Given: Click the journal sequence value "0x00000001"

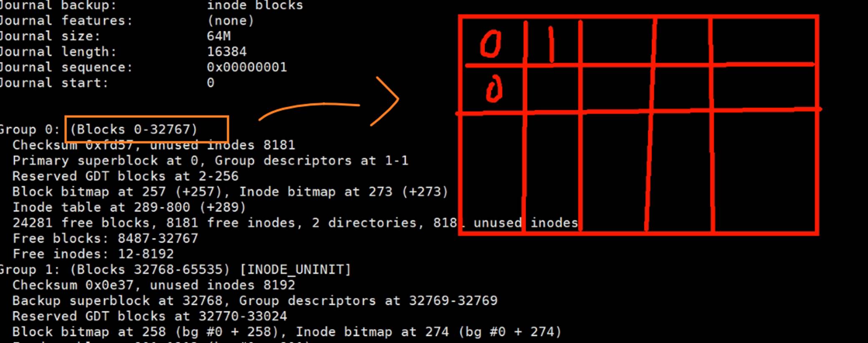Looking at the screenshot, I should 247,67.
